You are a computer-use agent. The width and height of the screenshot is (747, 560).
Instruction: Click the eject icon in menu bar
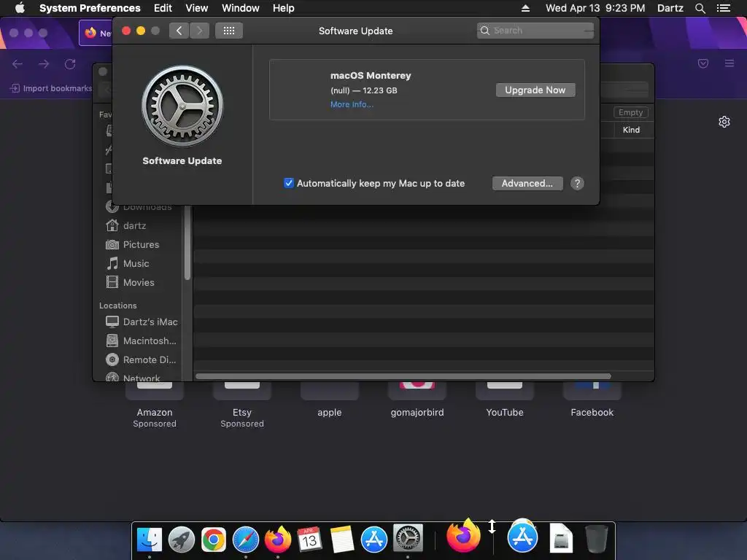(x=525, y=8)
